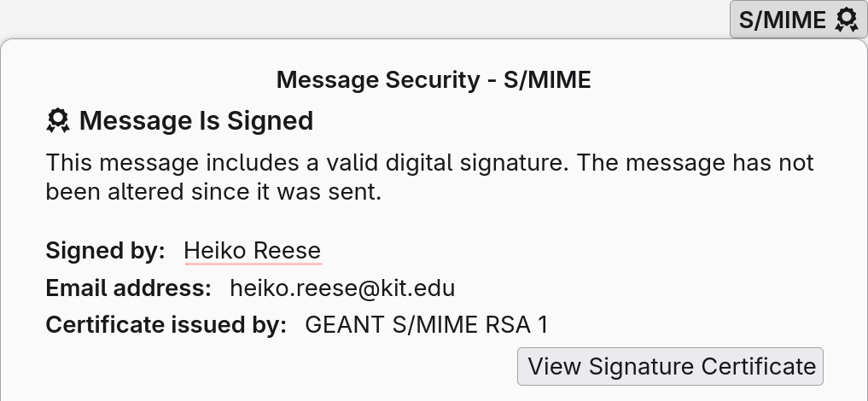Click the "Signed by:" label
This screenshot has height=401, width=868.
click(105, 251)
